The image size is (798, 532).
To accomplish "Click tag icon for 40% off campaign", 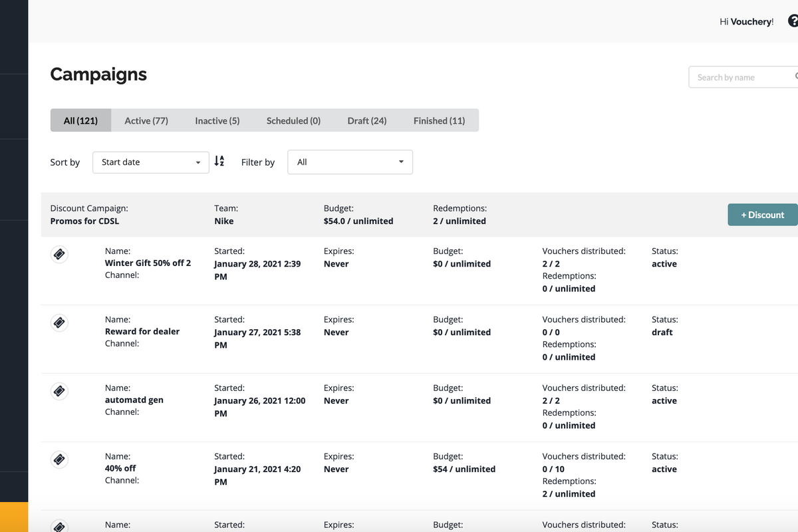I will coord(59,460).
